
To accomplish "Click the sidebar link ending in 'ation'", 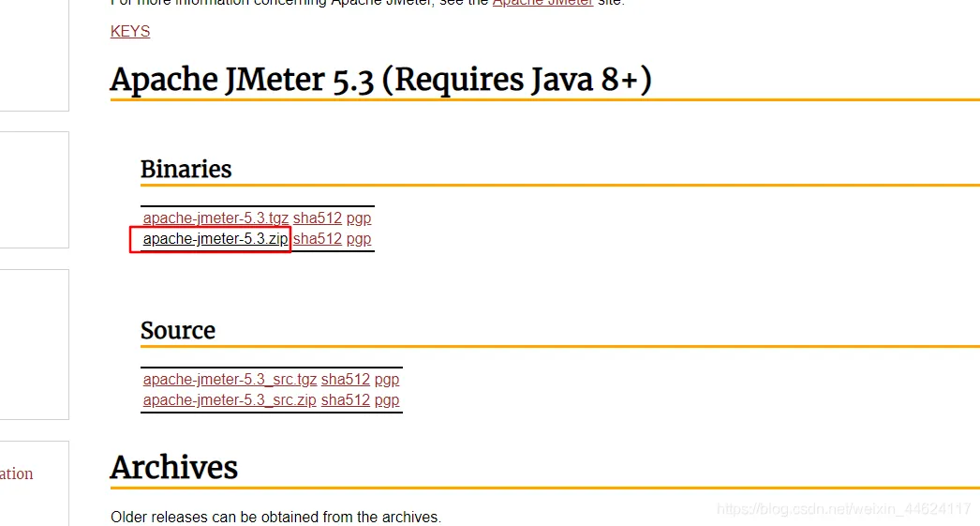I will [x=16, y=473].
